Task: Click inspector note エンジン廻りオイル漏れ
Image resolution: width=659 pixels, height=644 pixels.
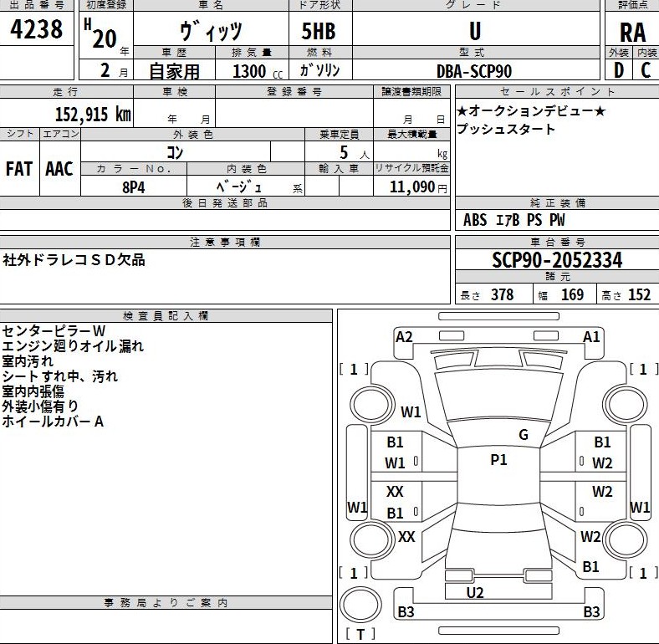Action: 73,346
